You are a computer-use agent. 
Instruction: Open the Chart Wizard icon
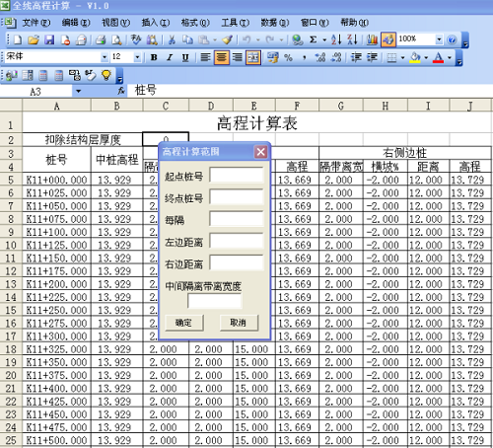tap(372, 39)
